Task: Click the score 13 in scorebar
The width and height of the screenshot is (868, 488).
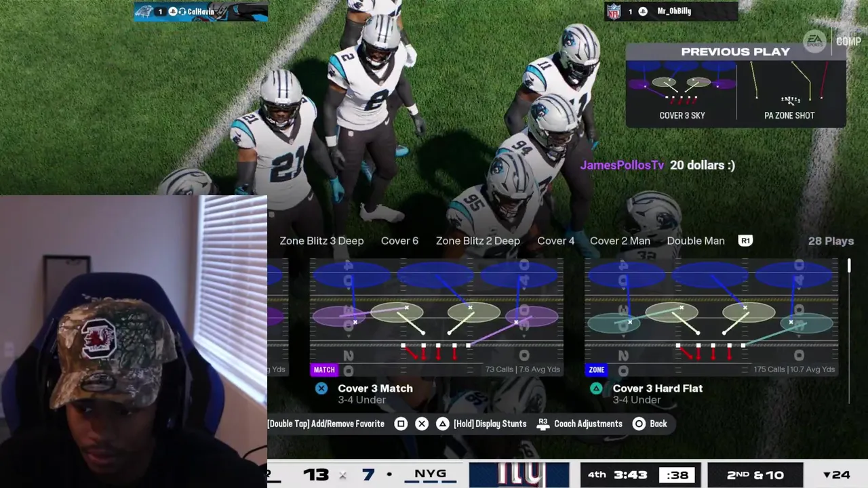Action: tap(316, 474)
